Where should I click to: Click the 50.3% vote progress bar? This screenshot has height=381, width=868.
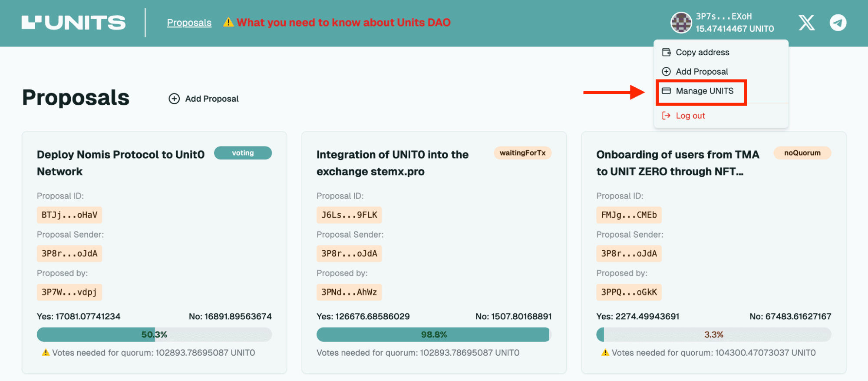[154, 335]
